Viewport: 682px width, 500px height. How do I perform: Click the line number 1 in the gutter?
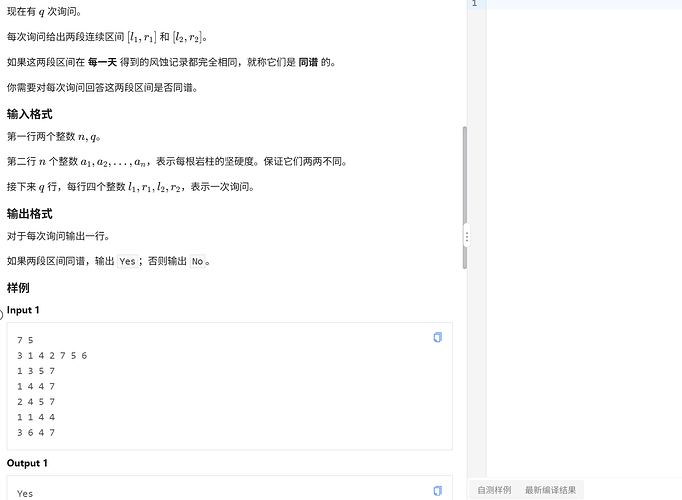point(474,3)
